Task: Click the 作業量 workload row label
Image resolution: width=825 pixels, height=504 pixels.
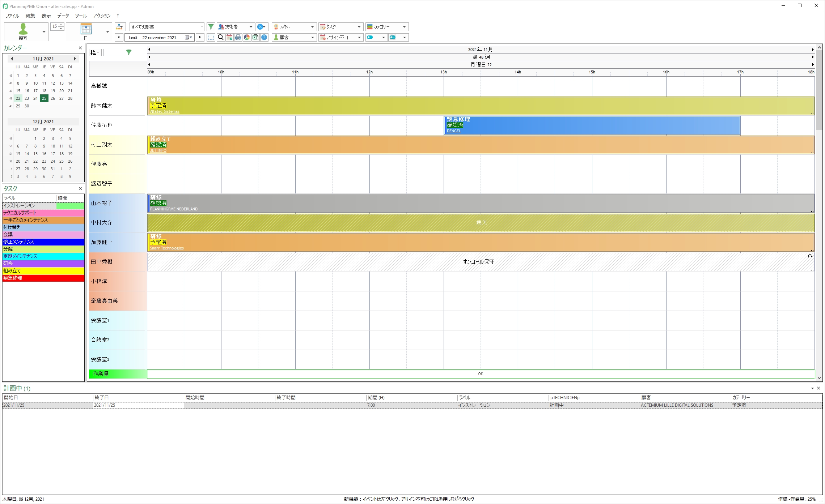Action: (118, 374)
